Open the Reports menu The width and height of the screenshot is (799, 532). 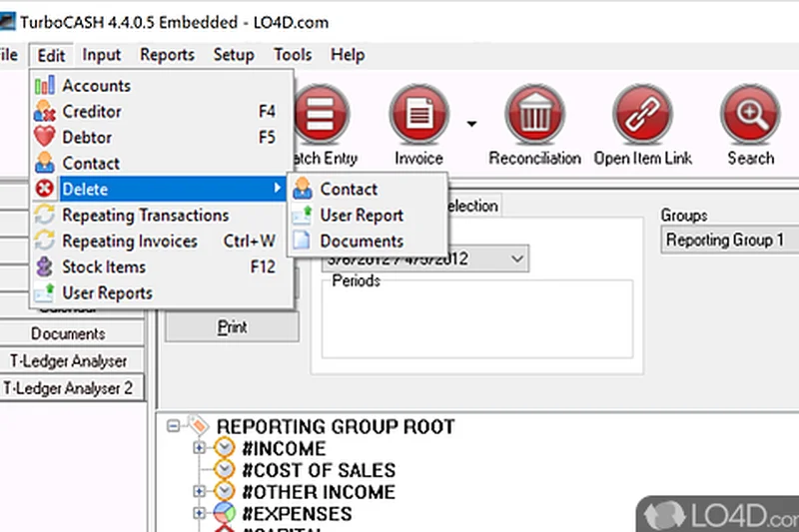coord(167,55)
